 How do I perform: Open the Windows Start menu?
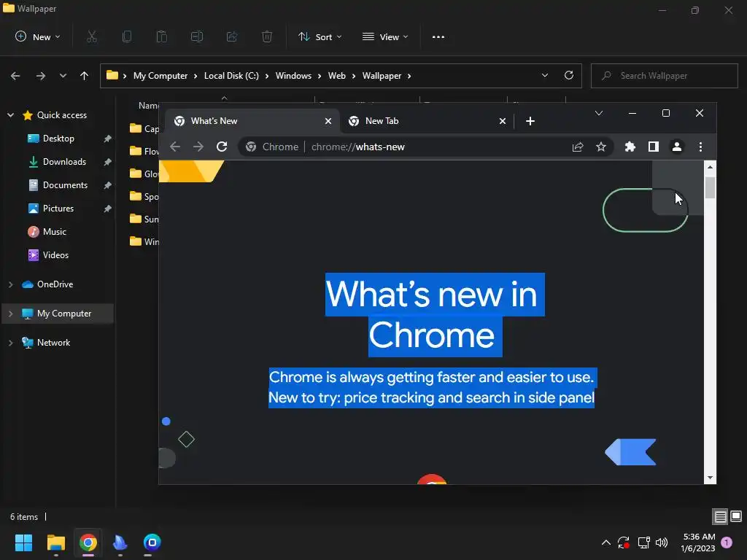pos(24,542)
